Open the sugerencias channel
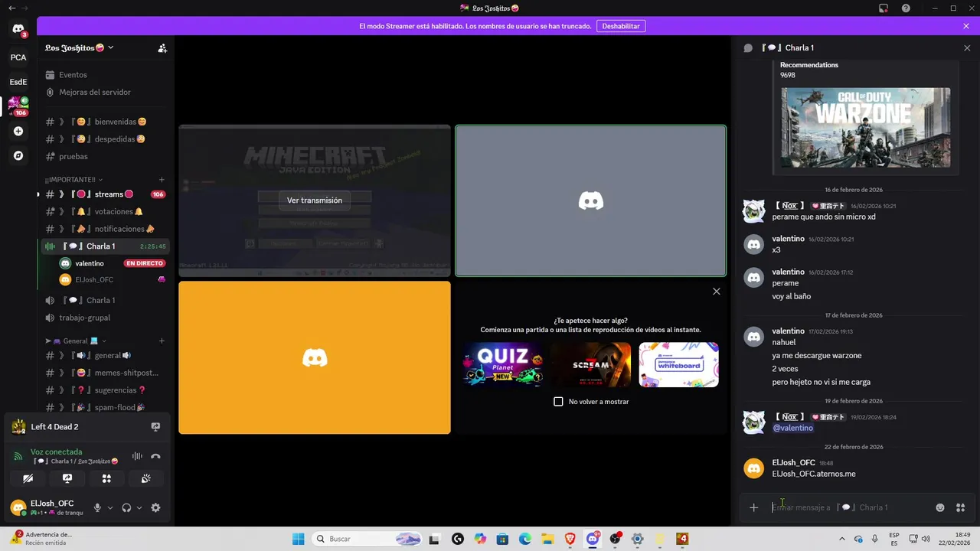Image resolution: width=980 pixels, height=551 pixels. [x=106, y=390]
